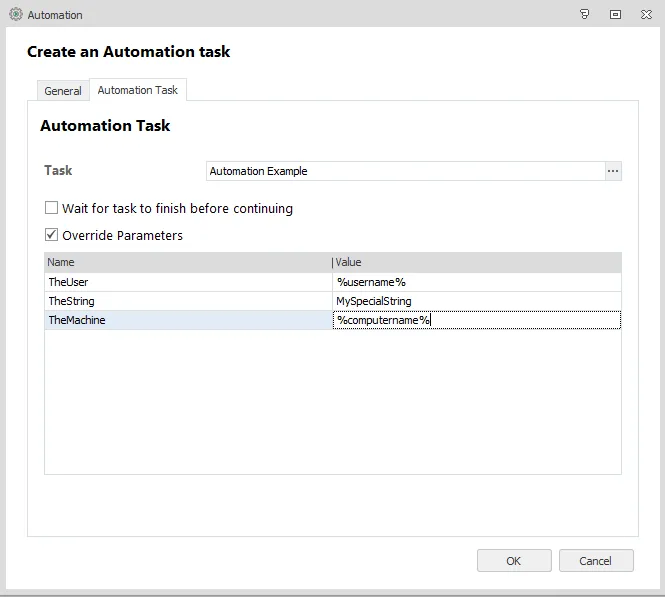Sort by the Value column header
Viewport: 665px width, 597px height.
[x=476, y=262]
